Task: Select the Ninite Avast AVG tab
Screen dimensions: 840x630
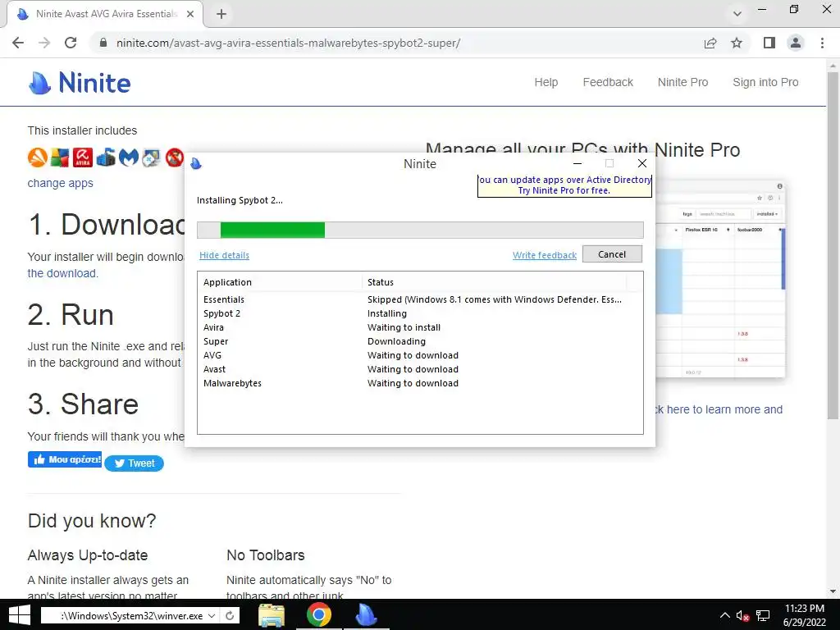Action: click(105, 14)
